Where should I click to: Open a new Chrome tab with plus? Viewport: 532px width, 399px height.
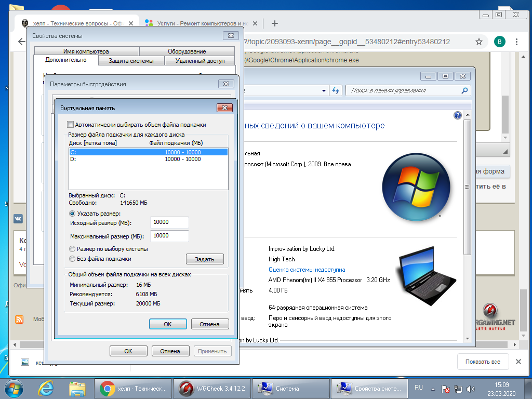click(275, 23)
